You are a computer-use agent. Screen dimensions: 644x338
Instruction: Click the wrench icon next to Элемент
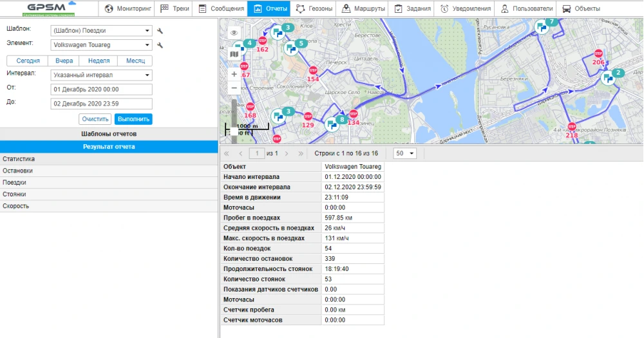click(x=160, y=45)
